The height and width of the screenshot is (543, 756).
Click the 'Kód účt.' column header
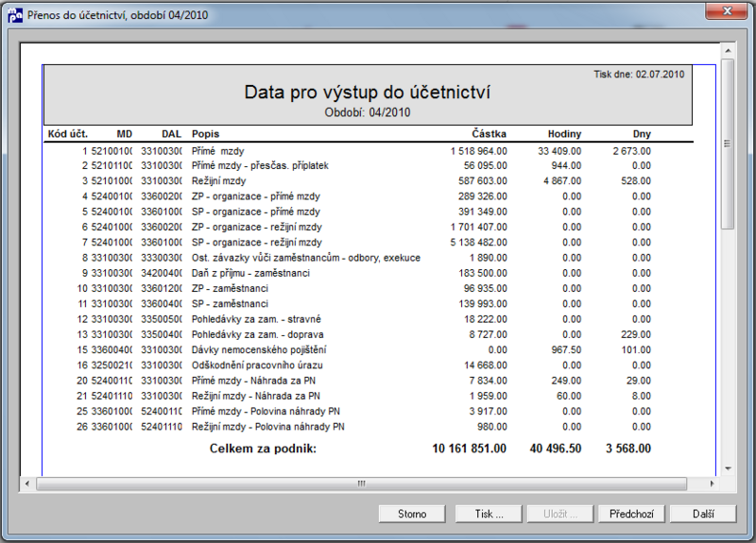coord(67,134)
